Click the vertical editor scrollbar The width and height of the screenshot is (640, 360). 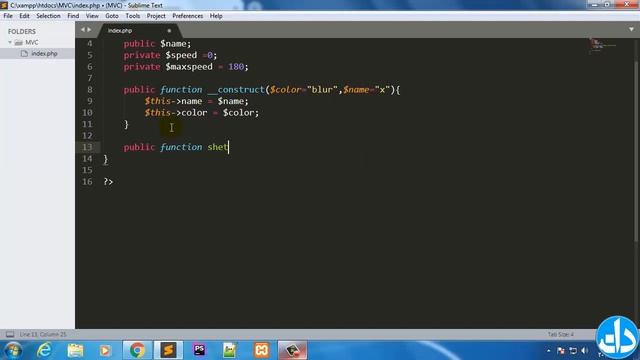point(636,151)
